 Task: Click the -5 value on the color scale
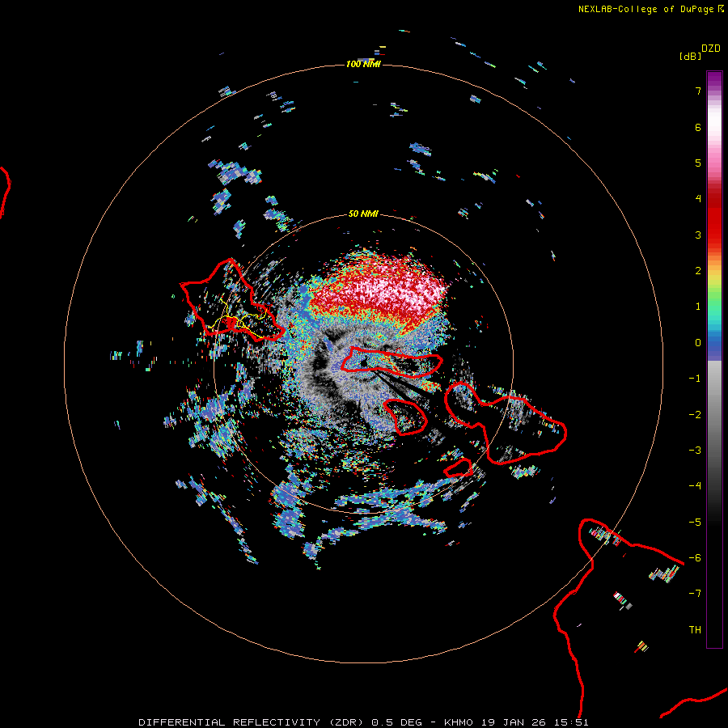pos(695,523)
